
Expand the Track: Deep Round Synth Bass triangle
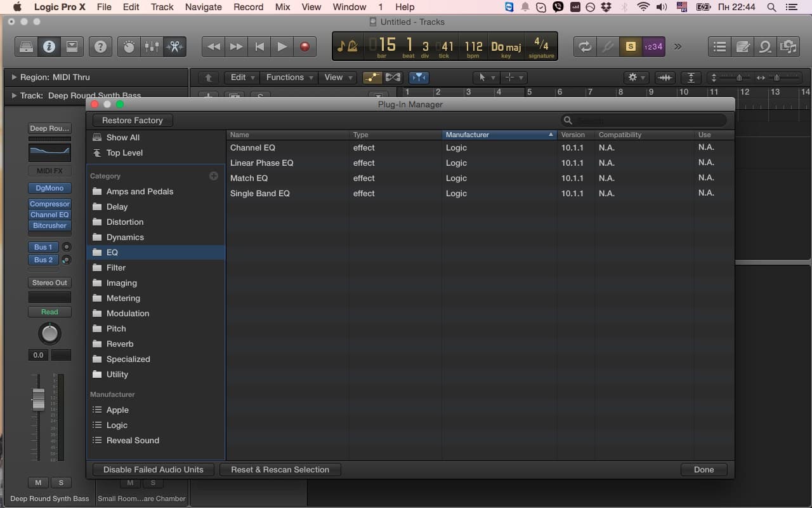tap(15, 96)
